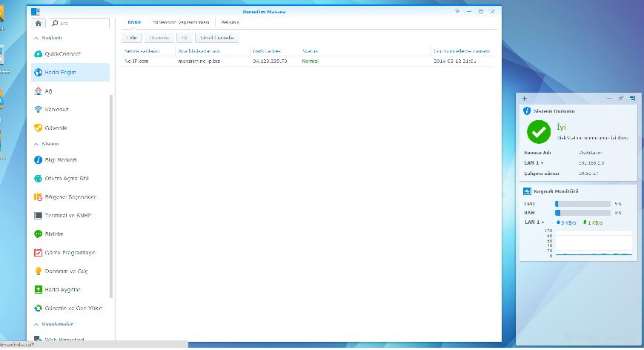This screenshot has width=644, height=350.
Task: Switch to Yönlendirici Yapılandırması tab
Action: point(181,23)
